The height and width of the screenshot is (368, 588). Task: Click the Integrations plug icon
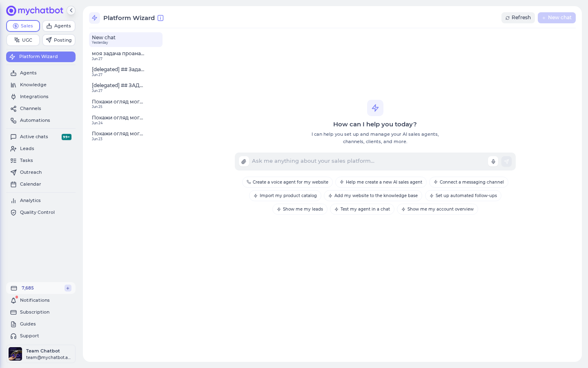click(x=13, y=97)
